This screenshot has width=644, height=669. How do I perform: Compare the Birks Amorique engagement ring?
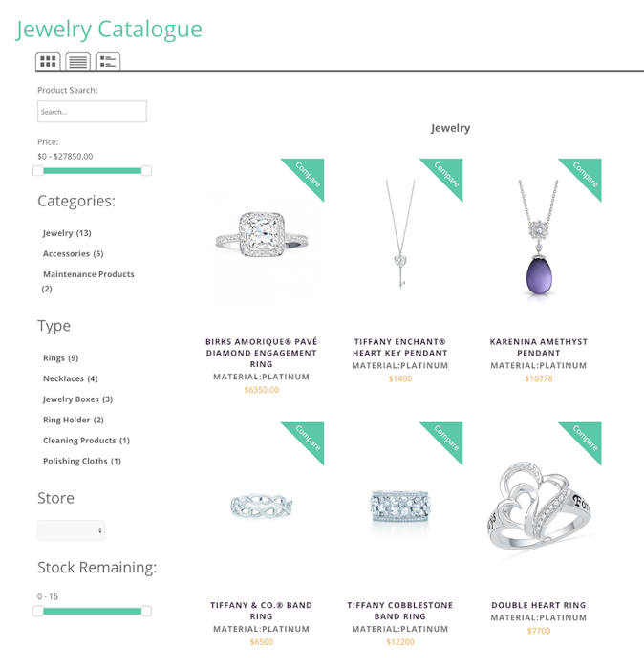tap(309, 174)
